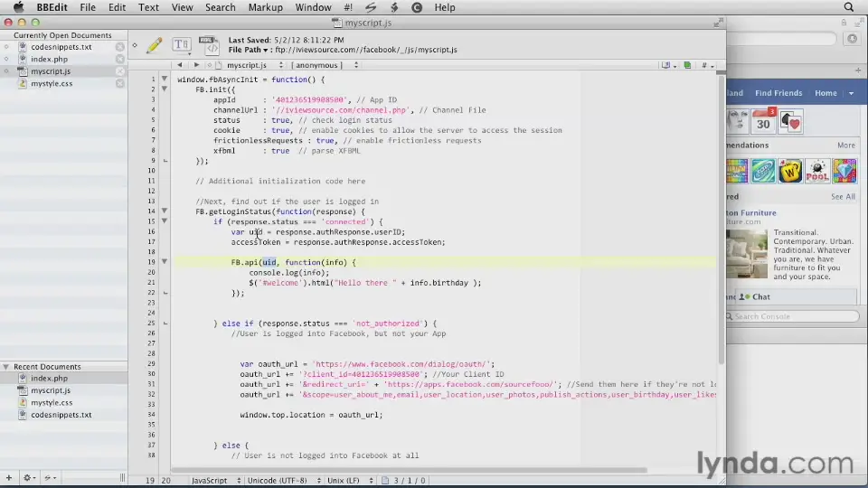This screenshot has height=488, width=868.
Task: Collapse the FB.api fold at line 19
Action: click(165, 262)
